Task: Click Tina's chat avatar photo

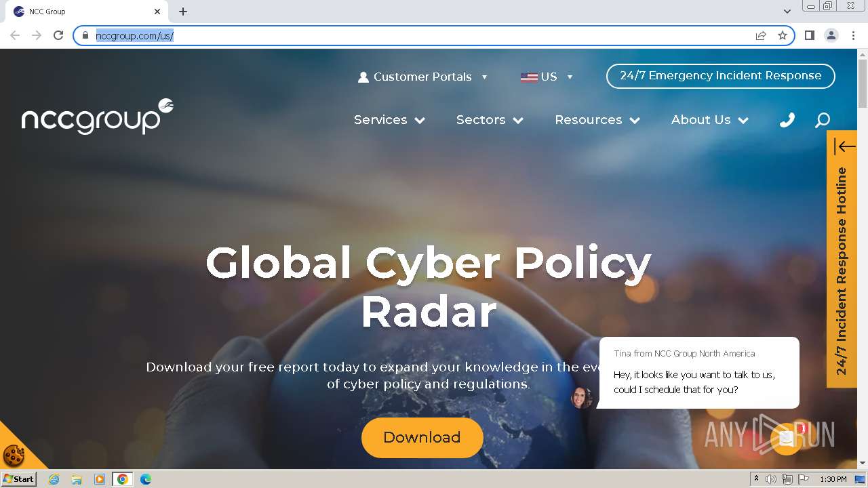Action: [582, 398]
